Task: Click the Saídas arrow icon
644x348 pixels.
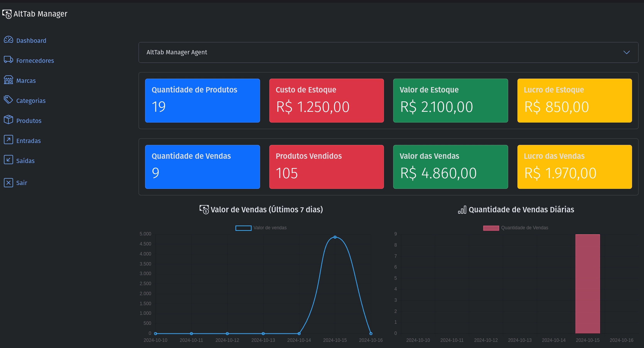Action: 8,160
